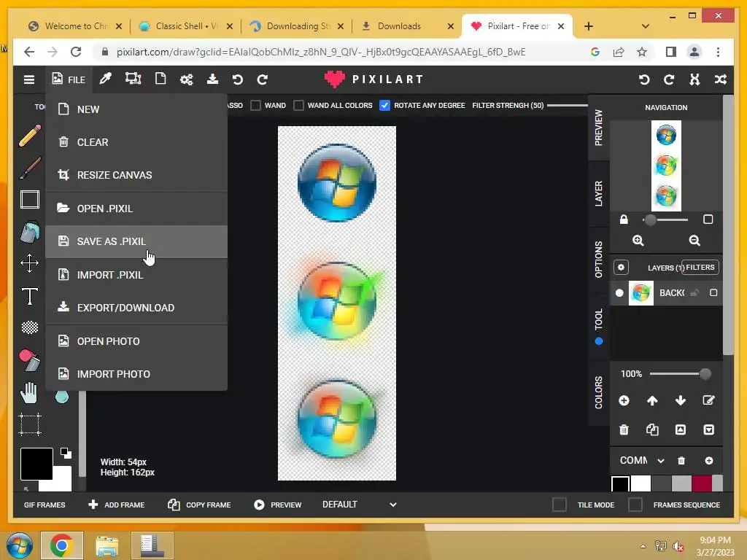
Task: Select the color replace tool
Action: tap(29, 360)
